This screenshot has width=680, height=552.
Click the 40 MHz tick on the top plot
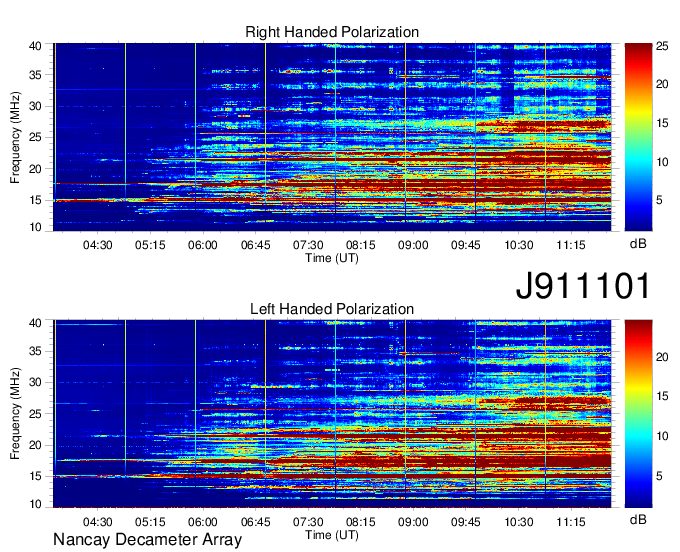pos(35,46)
